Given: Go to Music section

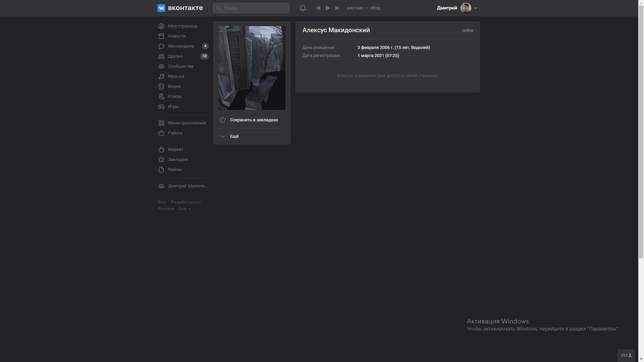Looking at the screenshot, I should [176, 76].
